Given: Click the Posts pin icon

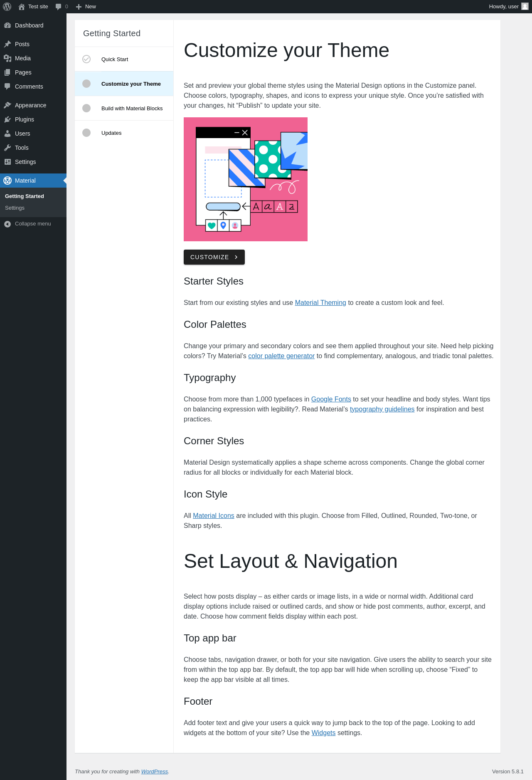Looking at the screenshot, I should pyautogui.click(x=7, y=44).
